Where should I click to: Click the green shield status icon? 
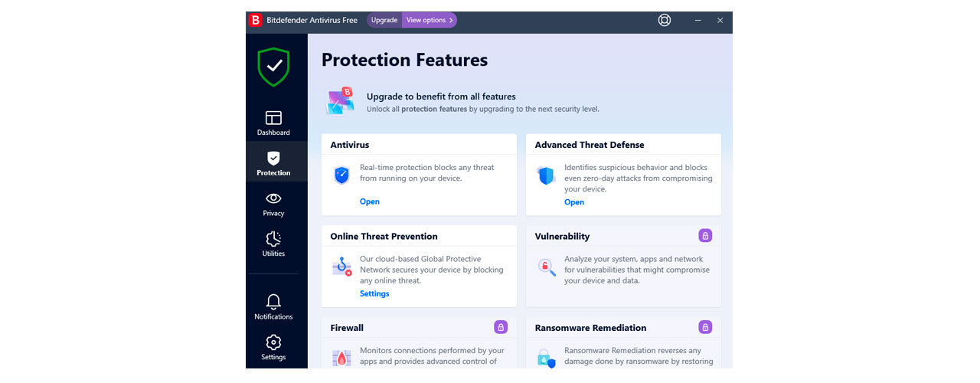pyautogui.click(x=273, y=67)
